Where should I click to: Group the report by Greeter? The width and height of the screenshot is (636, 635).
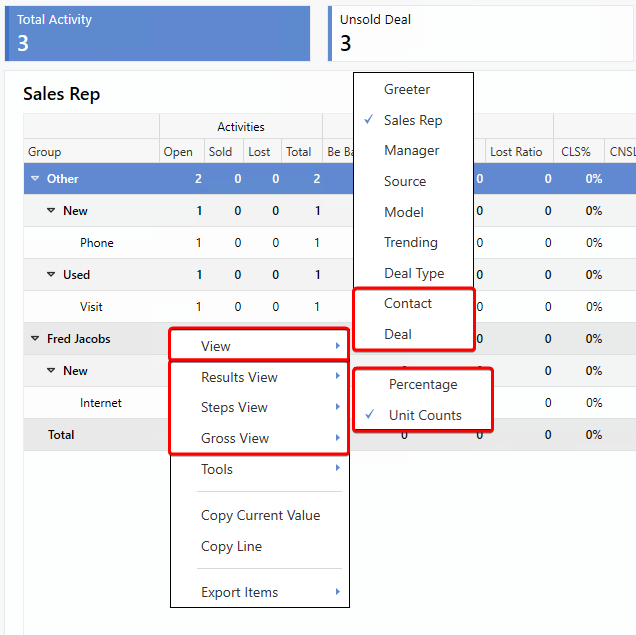pos(407,89)
